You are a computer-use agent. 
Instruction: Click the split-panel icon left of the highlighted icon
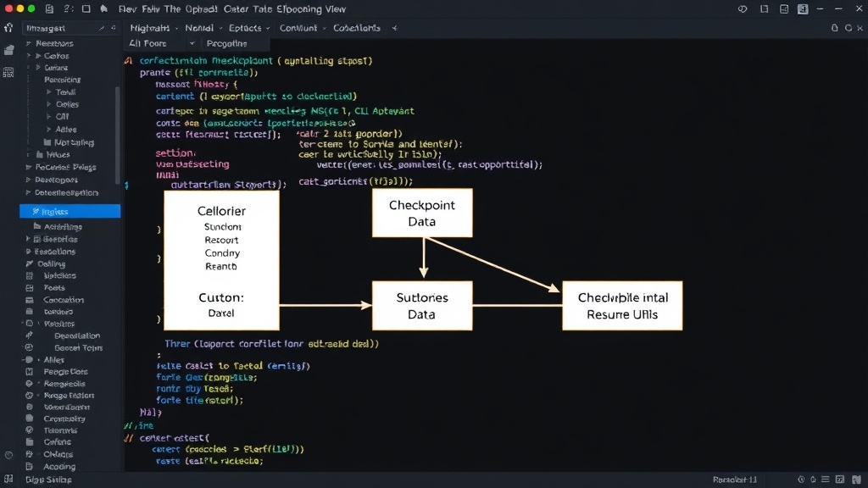(x=784, y=8)
